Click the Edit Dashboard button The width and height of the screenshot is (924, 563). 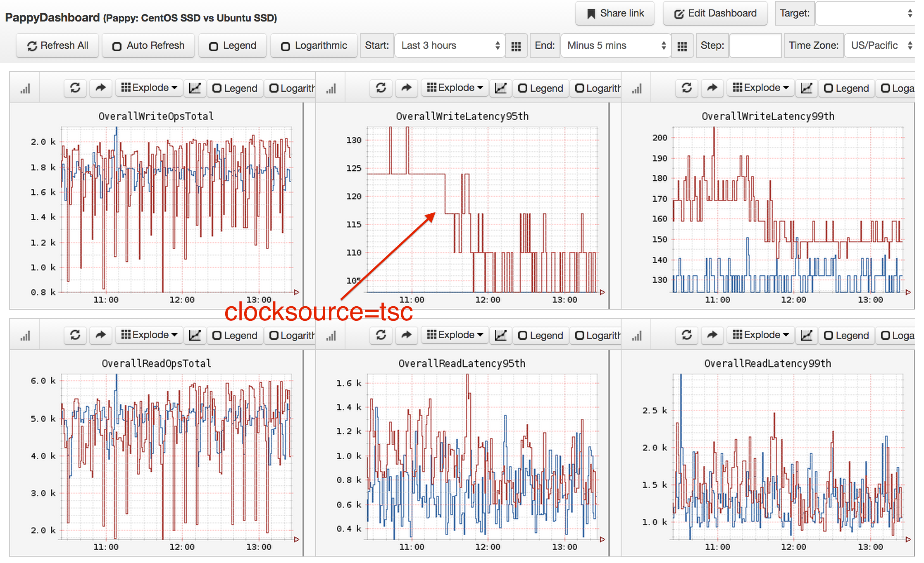point(715,13)
